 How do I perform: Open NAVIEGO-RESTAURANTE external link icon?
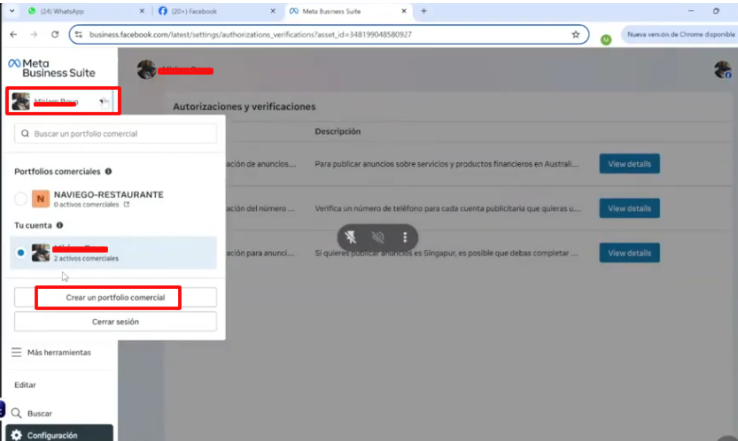click(x=127, y=204)
